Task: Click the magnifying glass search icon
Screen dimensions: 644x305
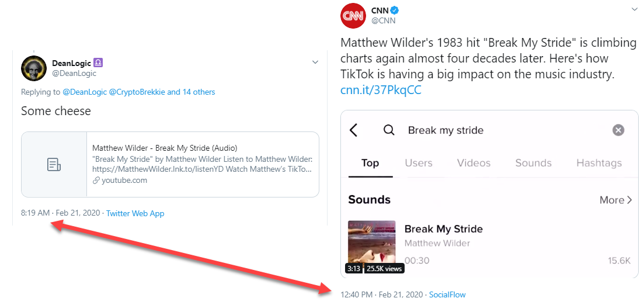Action: pyautogui.click(x=389, y=130)
